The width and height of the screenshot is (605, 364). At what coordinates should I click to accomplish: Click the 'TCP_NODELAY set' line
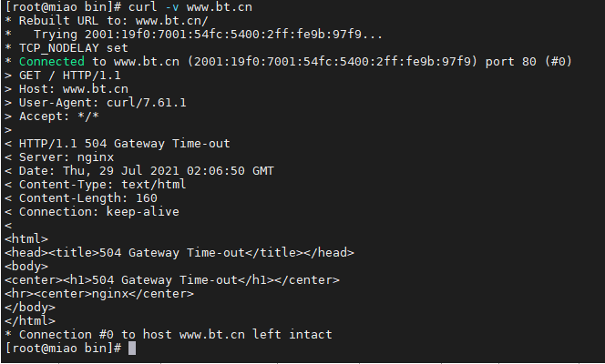point(73,48)
